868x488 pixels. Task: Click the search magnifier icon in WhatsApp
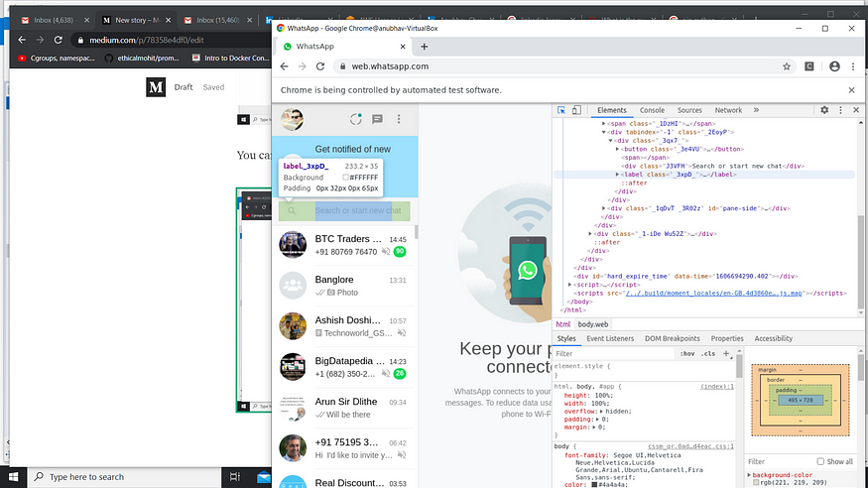click(x=292, y=211)
